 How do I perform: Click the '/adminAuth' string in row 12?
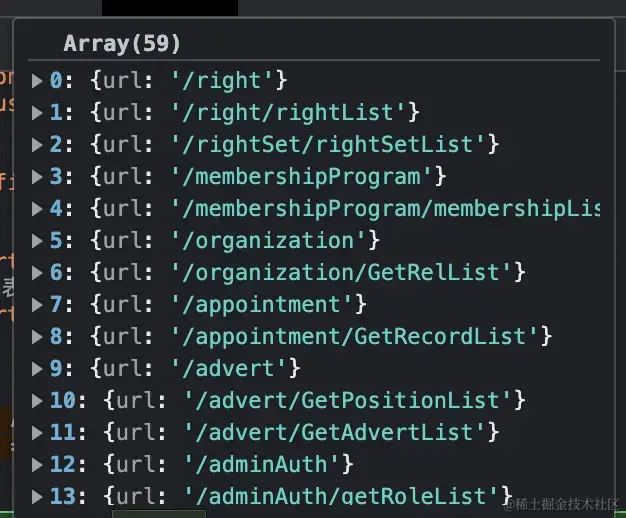pos(262,464)
